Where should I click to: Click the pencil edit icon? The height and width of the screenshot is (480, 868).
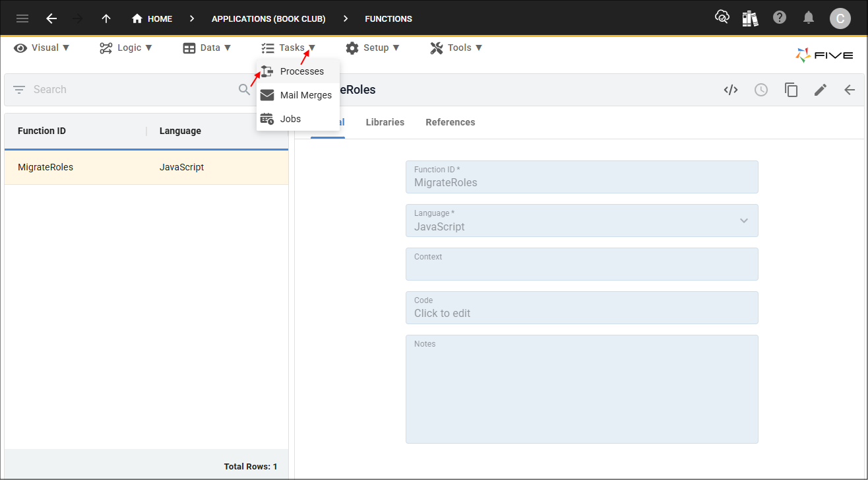[x=821, y=90]
